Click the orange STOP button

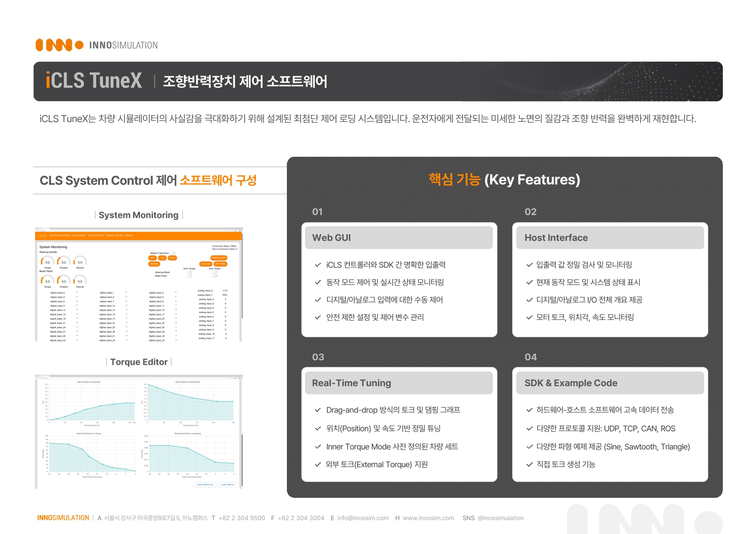click(172, 258)
